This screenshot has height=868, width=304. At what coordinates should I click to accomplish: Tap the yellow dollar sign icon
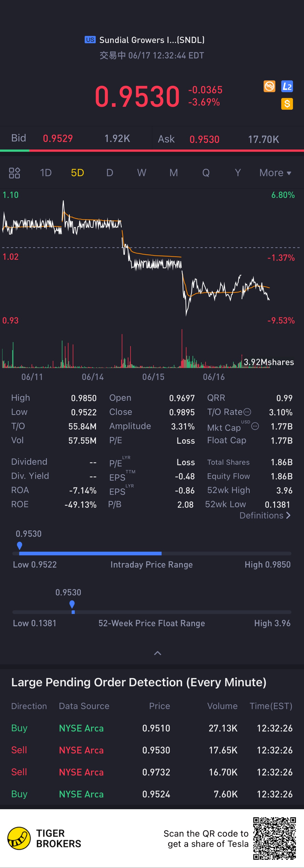[287, 104]
